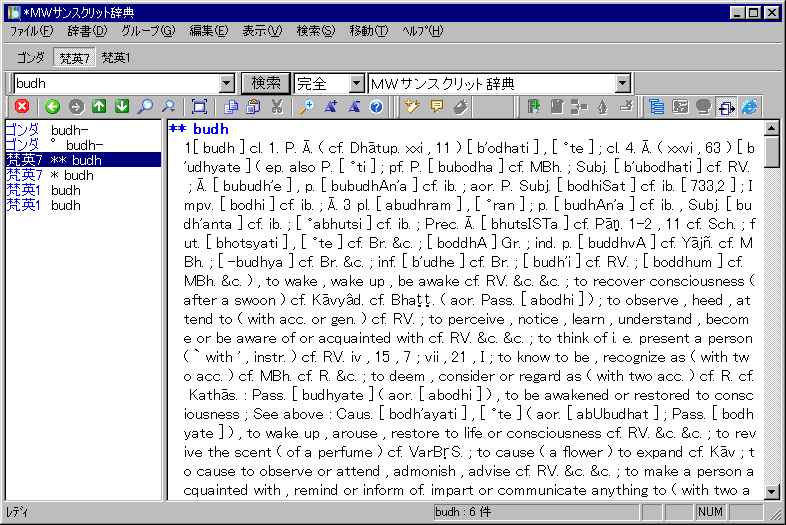Click the gray pen nib icon
The image size is (786, 525).
603,106
